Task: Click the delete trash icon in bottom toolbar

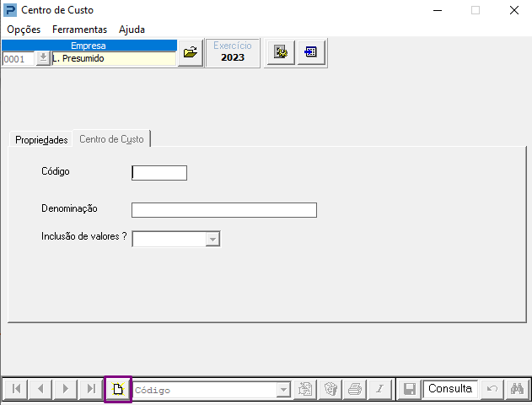Action: 330,389
